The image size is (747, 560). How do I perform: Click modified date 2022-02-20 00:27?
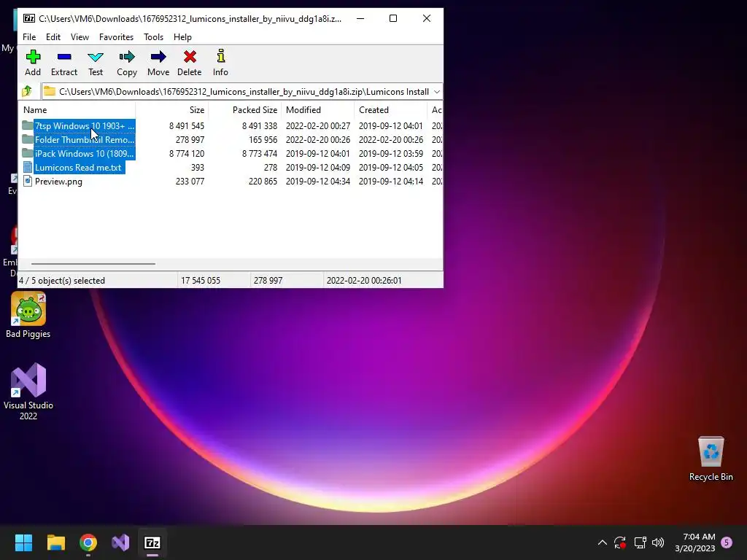point(318,126)
